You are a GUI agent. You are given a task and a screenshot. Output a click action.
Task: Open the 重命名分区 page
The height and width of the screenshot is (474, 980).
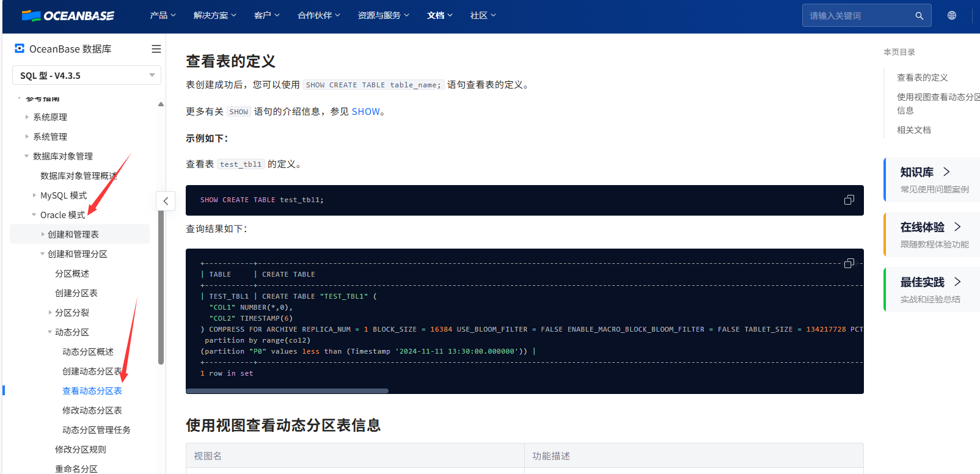pos(76,469)
